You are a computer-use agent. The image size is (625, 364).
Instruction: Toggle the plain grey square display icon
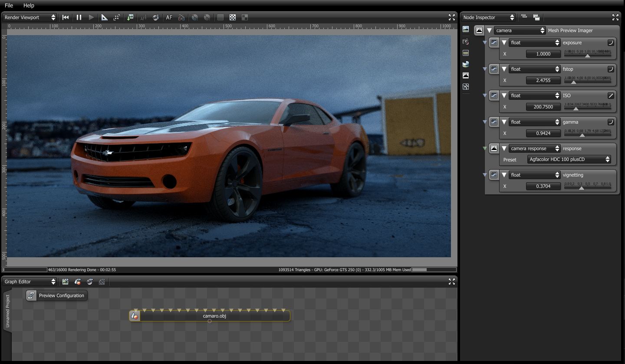tap(220, 17)
